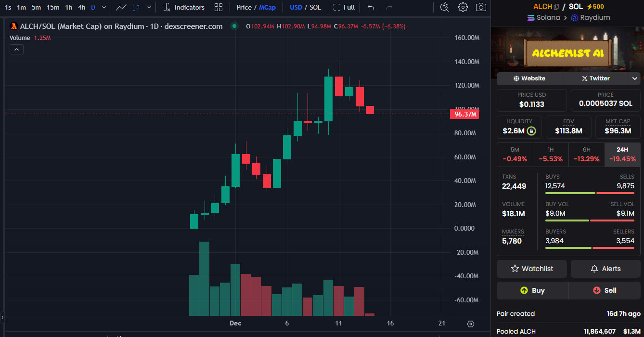Image resolution: width=644 pixels, height=337 pixels.
Task: Click the green Buy button
Action: coord(532,290)
